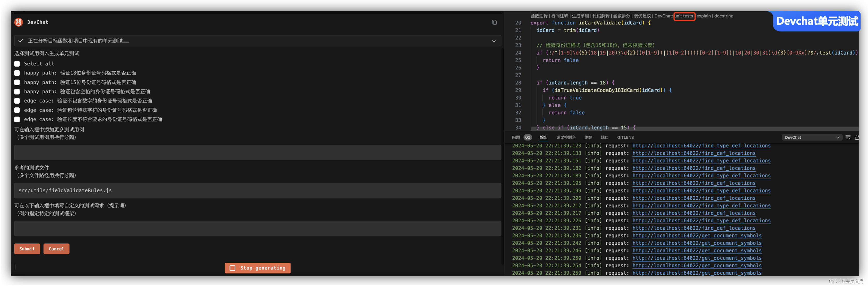Click the DevChat rabbit avatar icon
The width and height of the screenshot is (868, 286).
click(x=19, y=22)
